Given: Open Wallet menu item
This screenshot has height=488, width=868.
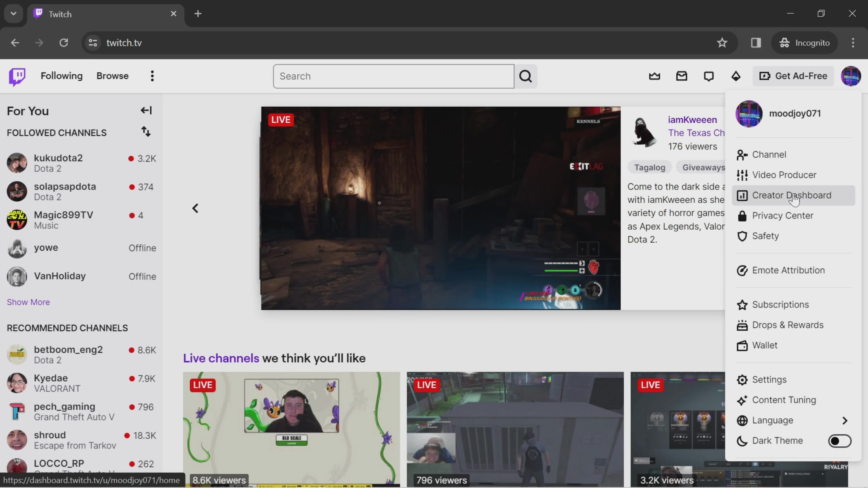Looking at the screenshot, I should [794, 345].
